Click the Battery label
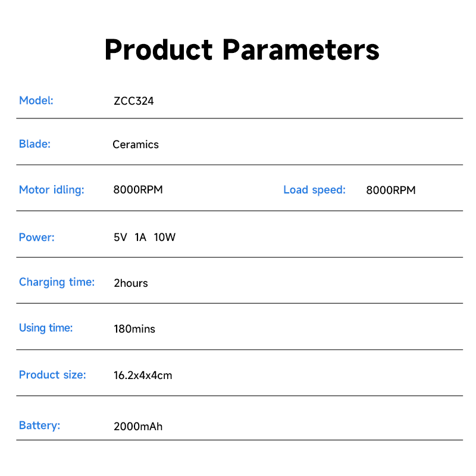The width and height of the screenshot is (476, 476). 40,425
